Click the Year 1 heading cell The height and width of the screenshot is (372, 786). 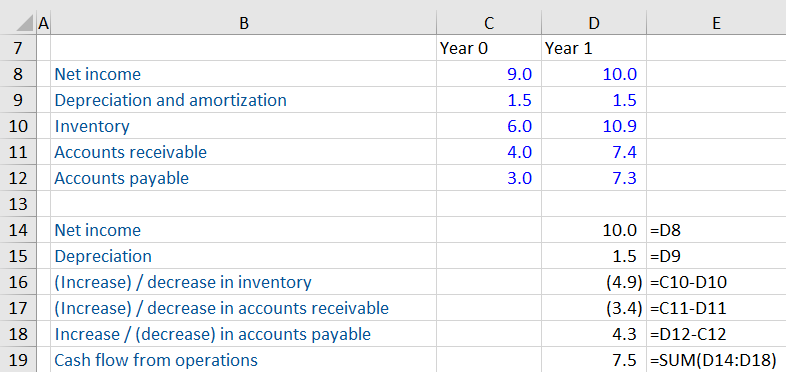tap(594, 48)
